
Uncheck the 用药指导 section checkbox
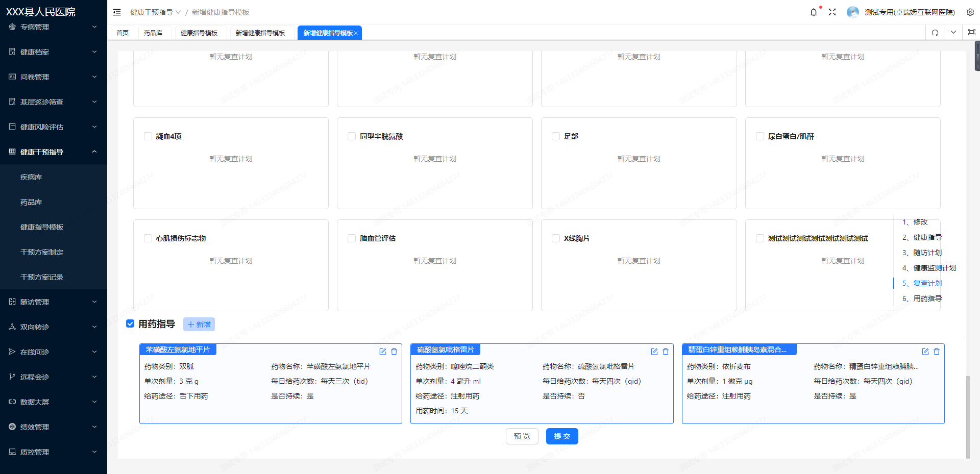pyautogui.click(x=130, y=324)
